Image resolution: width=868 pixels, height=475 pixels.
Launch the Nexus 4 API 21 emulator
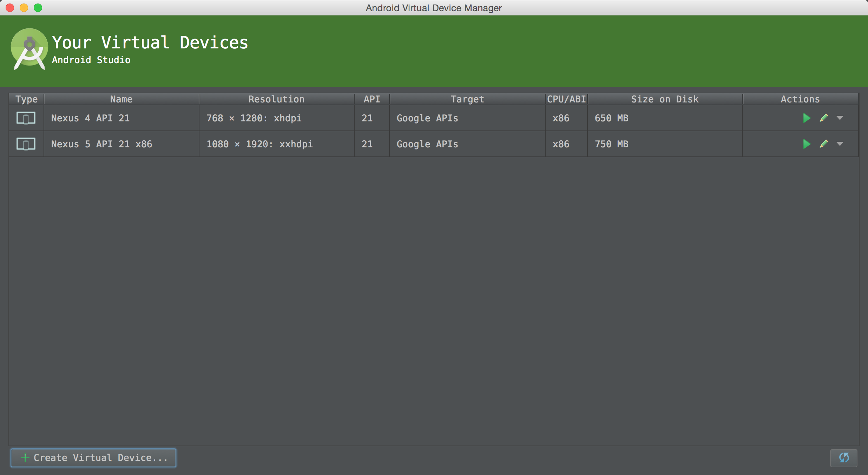(807, 118)
